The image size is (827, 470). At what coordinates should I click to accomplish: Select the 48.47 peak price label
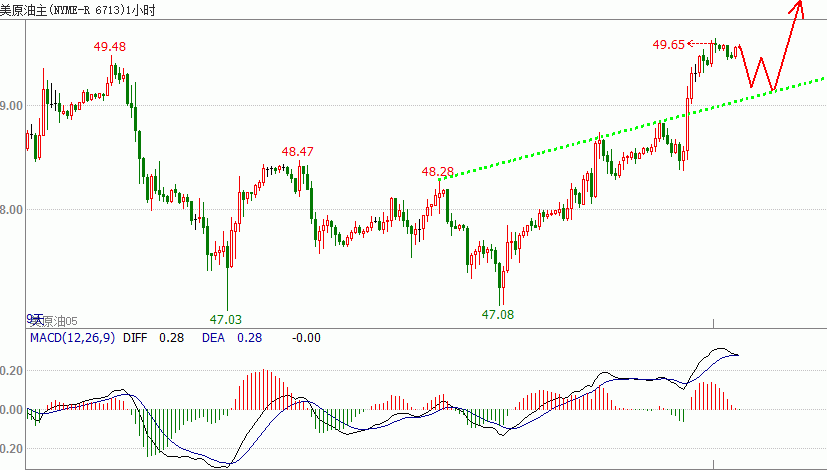click(297, 152)
